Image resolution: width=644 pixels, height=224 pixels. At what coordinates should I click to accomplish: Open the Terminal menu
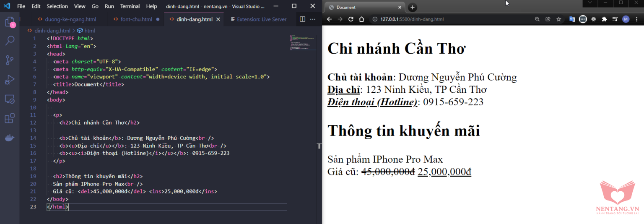tap(130, 6)
